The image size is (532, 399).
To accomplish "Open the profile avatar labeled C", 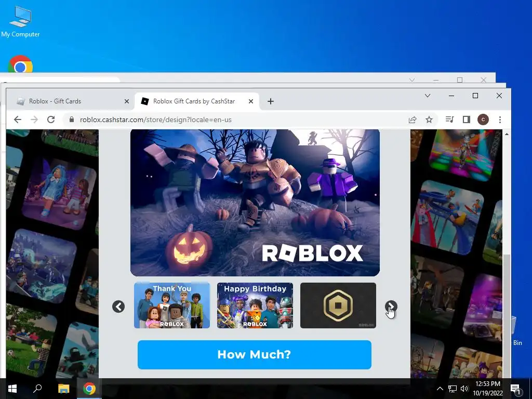I will coord(483,119).
